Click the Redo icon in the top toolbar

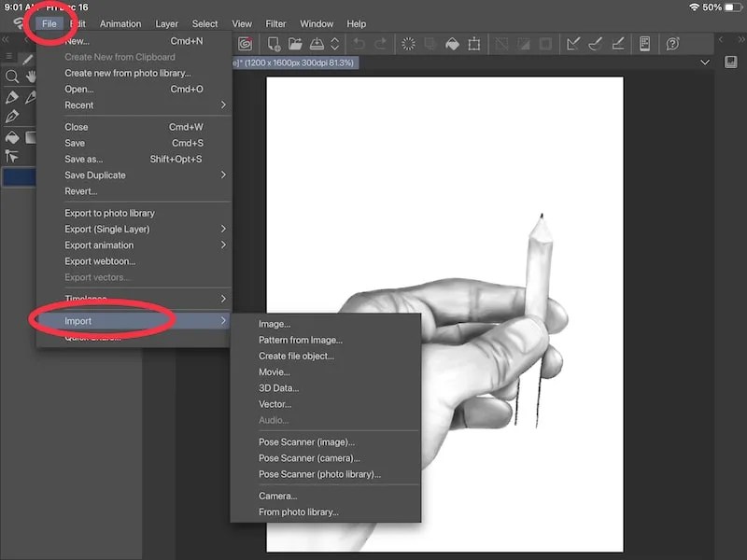point(380,43)
